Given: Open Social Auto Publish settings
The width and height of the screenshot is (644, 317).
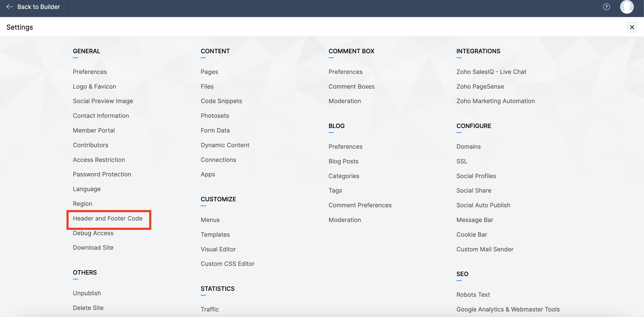Looking at the screenshot, I should [483, 205].
